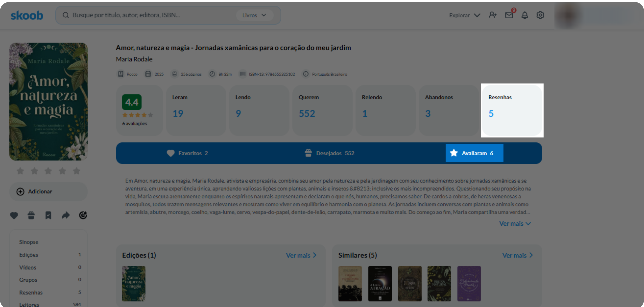The height and width of the screenshot is (307, 644).
Task: Click the author name Maria Rodale
Action: (134, 59)
